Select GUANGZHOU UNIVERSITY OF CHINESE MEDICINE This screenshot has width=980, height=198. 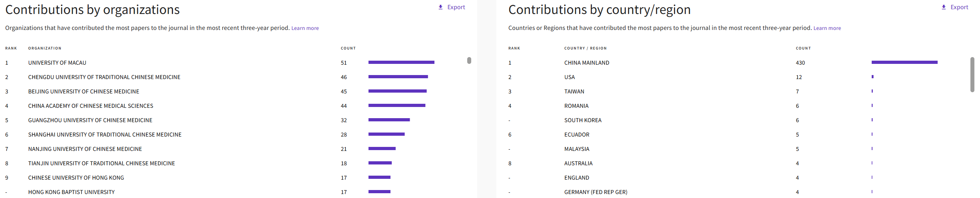tap(90, 120)
